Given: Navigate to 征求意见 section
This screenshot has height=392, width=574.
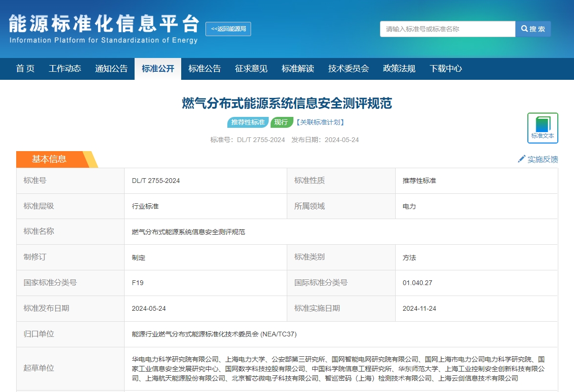Looking at the screenshot, I should click(x=251, y=69).
